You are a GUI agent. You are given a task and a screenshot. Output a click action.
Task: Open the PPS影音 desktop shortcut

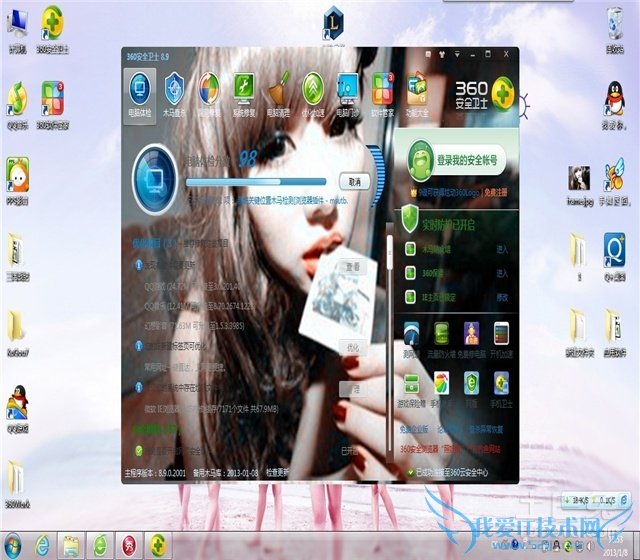point(18,181)
